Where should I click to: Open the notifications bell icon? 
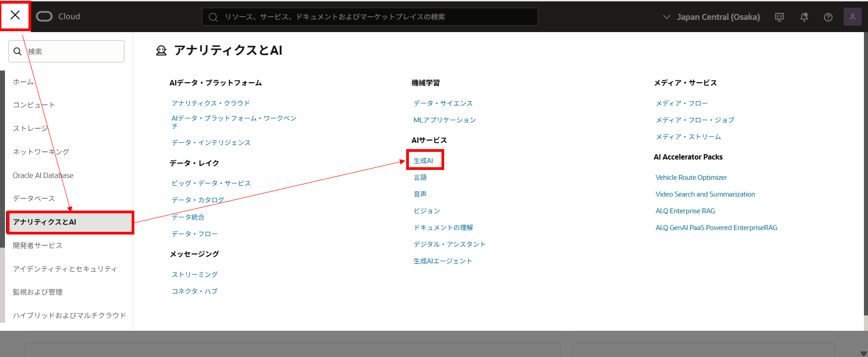tap(804, 17)
